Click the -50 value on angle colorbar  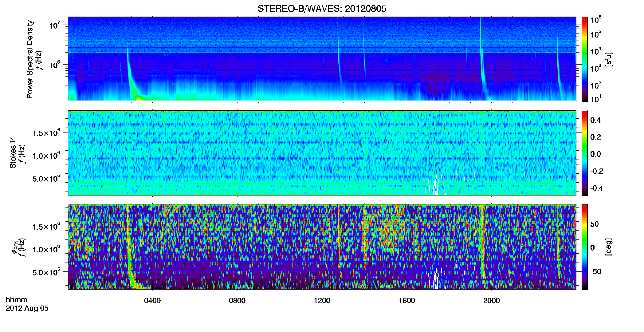[595, 271]
